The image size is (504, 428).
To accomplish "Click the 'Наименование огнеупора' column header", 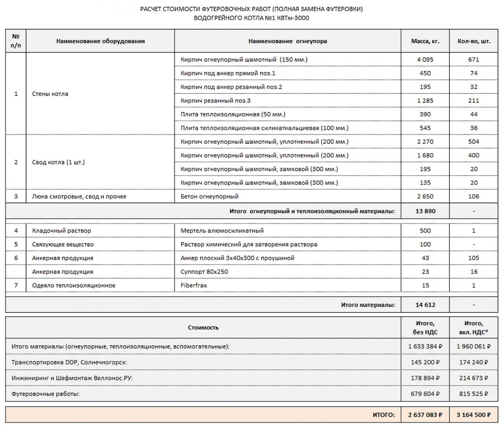I will coord(288,41).
